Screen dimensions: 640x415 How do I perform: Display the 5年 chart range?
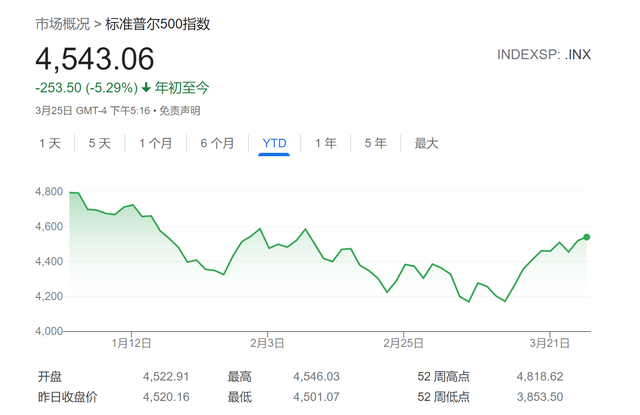(376, 143)
